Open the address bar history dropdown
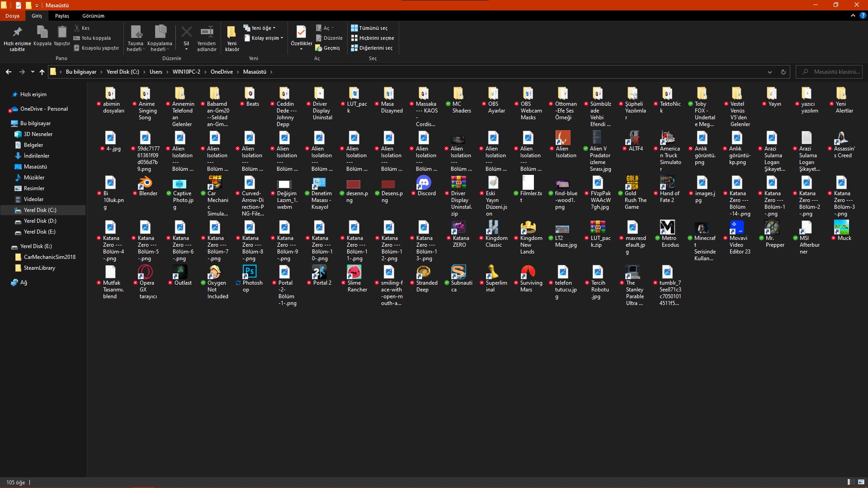The width and height of the screenshot is (868, 488). tap(769, 72)
